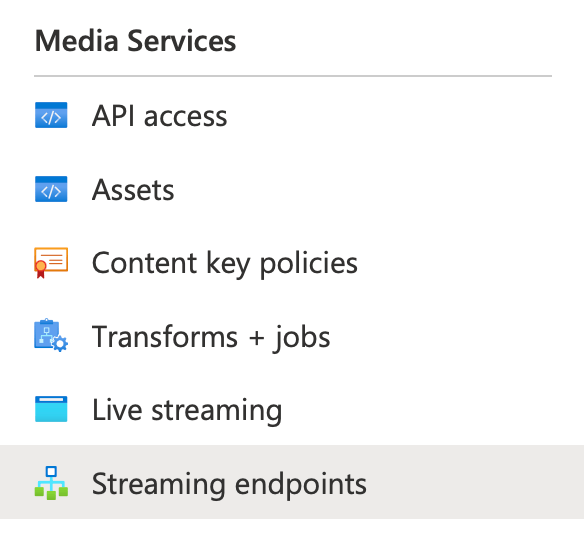Click empty space in the API access row
Image resolution: width=584 pixels, height=534 pixels.
(402, 115)
